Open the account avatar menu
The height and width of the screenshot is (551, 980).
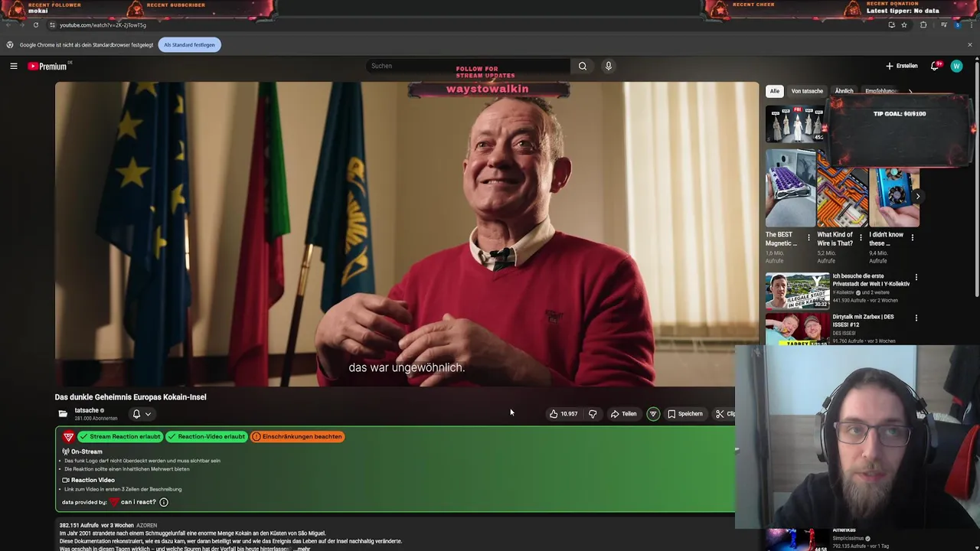coord(956,66)
